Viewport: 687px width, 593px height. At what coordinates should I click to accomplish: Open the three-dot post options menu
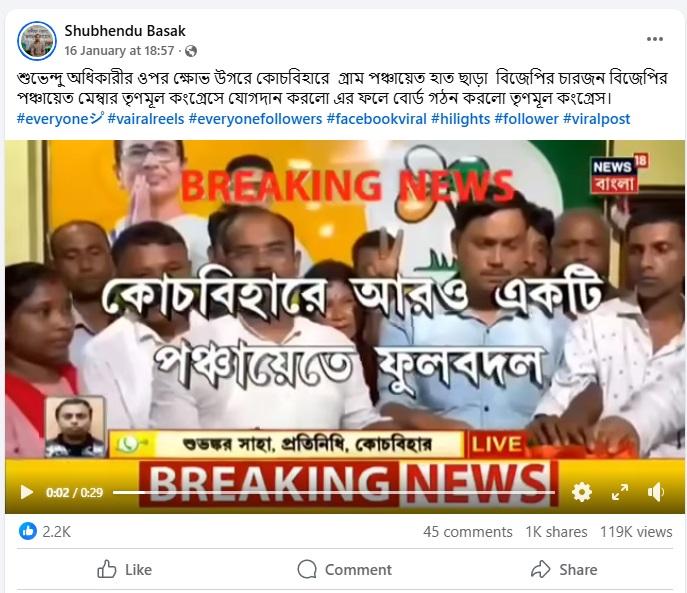tap(655, 39)
